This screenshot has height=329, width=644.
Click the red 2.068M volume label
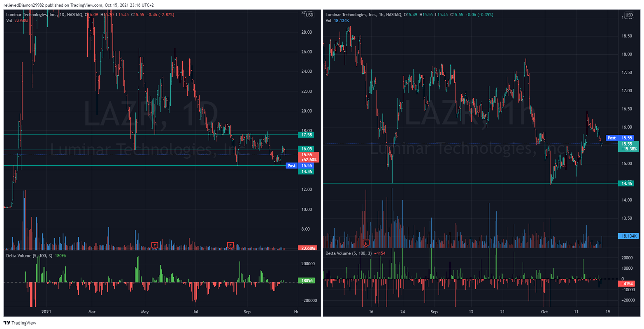pos(308,248)
